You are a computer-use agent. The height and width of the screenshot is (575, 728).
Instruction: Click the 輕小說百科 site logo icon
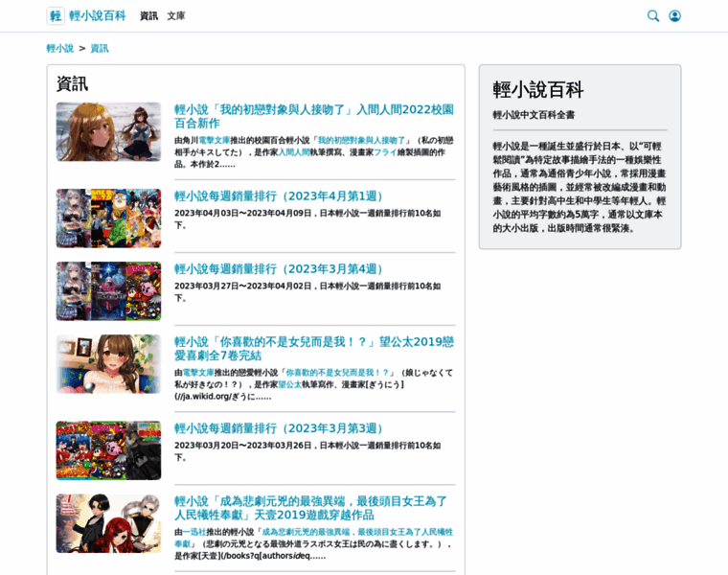pyautogui.click(x=56, y=15)
